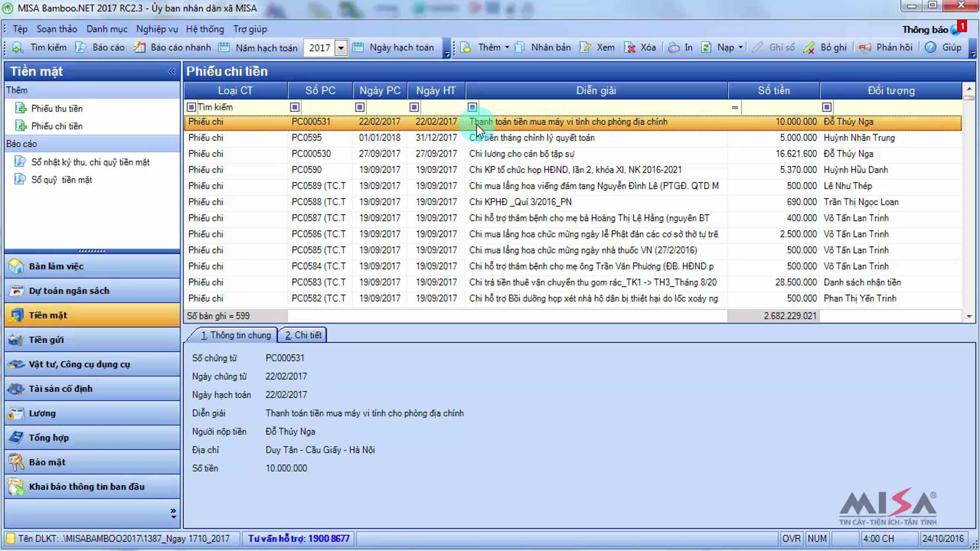This screenshot has width=980, height=551.
Task: Click the Bảo mật keys icon
Action: click(x=16, y=462)
